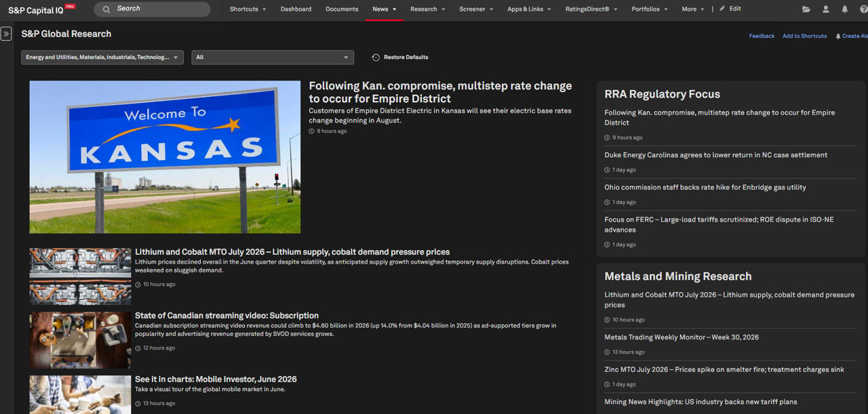
Task: Click the search magnifier icon
Action: pyautogui.click(x=106, y=9)
